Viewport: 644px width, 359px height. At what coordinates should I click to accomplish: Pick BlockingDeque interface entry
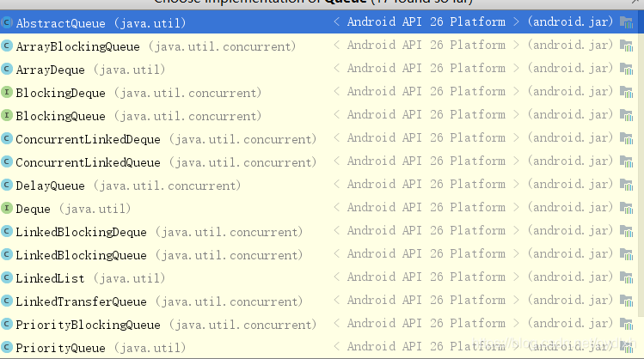[319, 92]
